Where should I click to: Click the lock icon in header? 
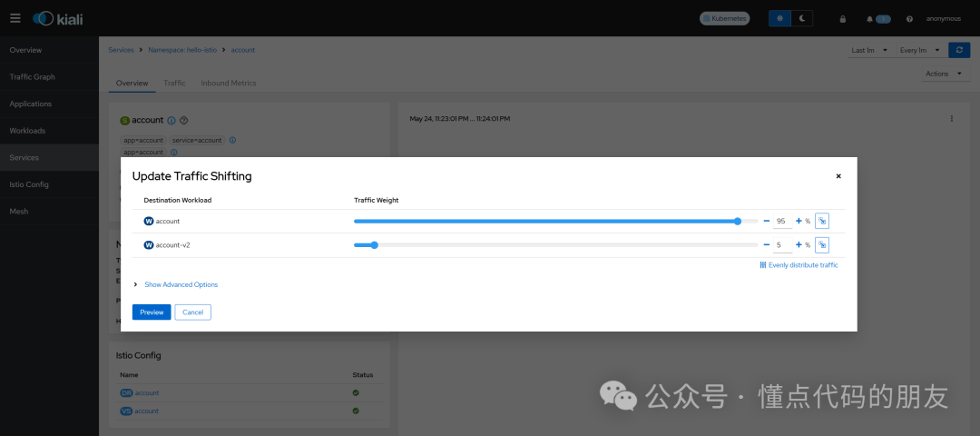pyautogui.click(x=842, y=19)
